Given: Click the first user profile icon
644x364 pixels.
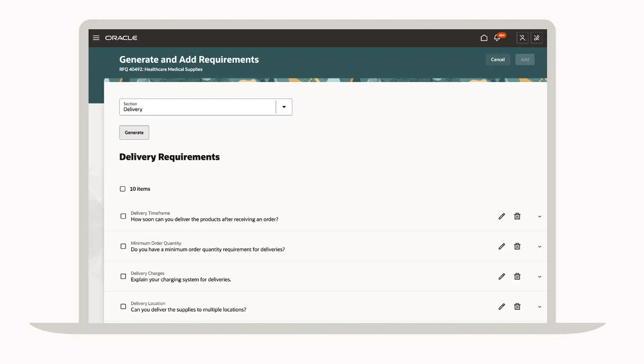Looking at the screenshot, I should click(x=522, y=38).
